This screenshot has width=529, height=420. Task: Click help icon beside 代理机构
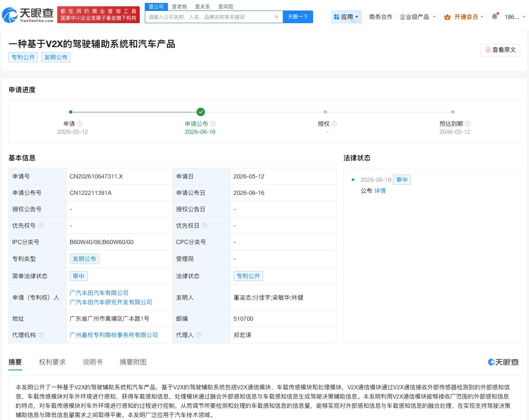[41, 335]
